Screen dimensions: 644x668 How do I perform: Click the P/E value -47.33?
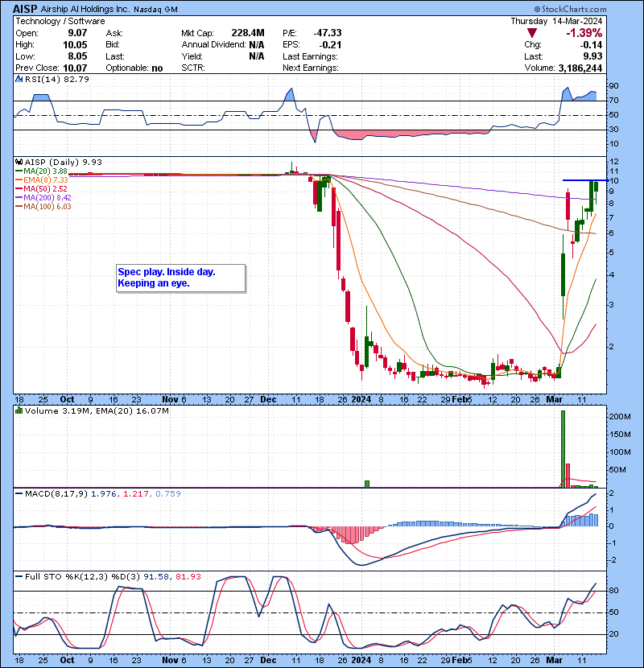click(x=328, y=33)
